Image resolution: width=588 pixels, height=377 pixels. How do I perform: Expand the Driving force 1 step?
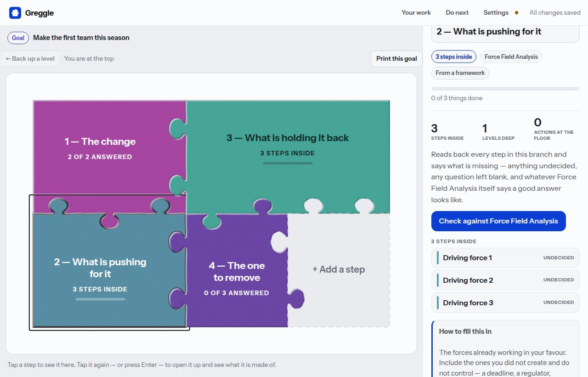tap(505, 258)
